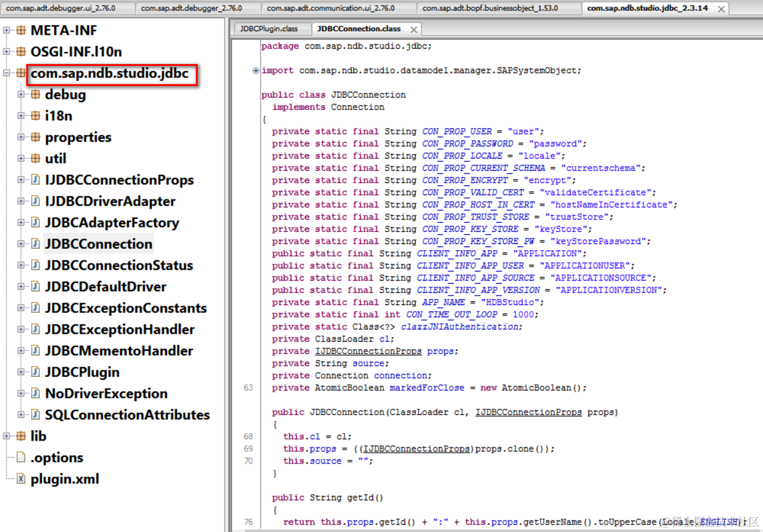Viewport: 763px width, 532px height.
Task: Click package declaration line in editor
Action: [346, 46]
